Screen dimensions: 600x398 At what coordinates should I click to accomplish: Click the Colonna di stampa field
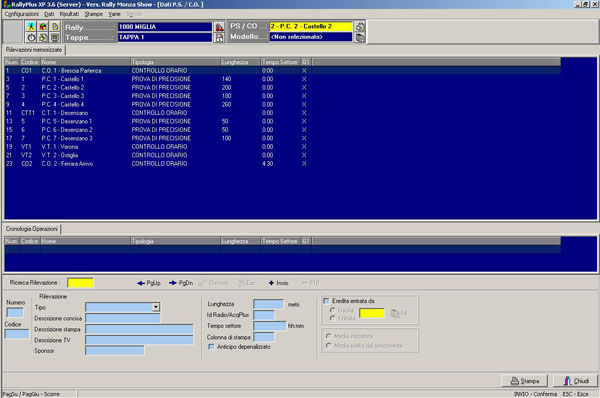(x=264, y=337)
